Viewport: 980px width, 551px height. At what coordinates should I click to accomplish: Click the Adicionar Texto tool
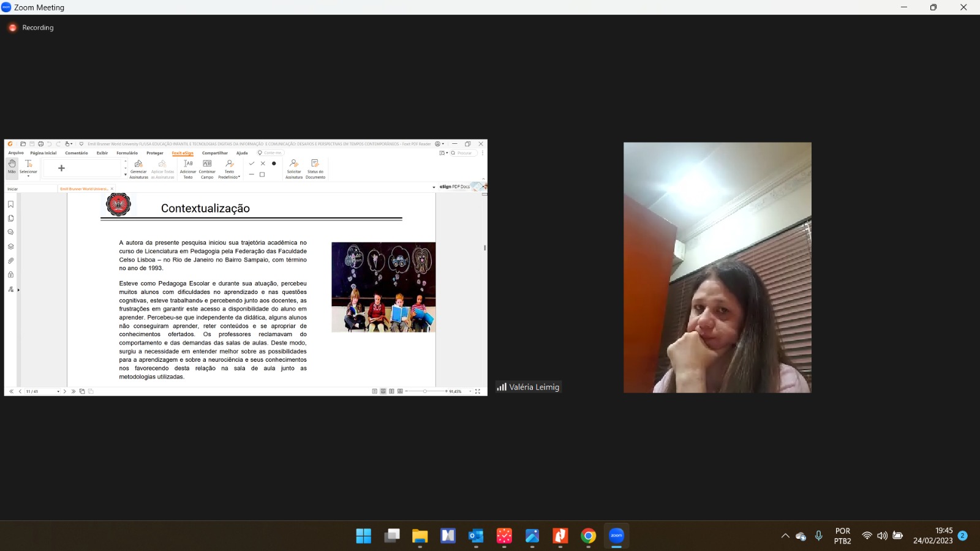(x=188, y=167)
